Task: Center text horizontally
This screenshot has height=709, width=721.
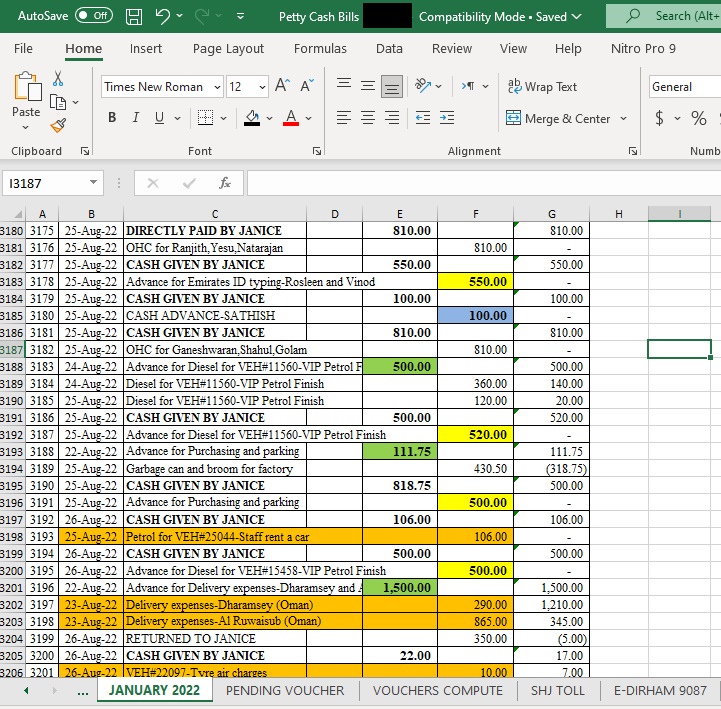Action: [368, 118]
